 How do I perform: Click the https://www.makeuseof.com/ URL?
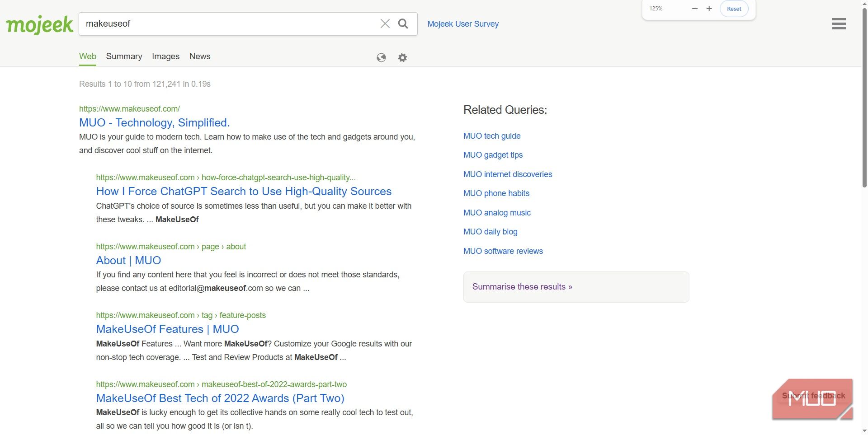click(x=129, y=109)
